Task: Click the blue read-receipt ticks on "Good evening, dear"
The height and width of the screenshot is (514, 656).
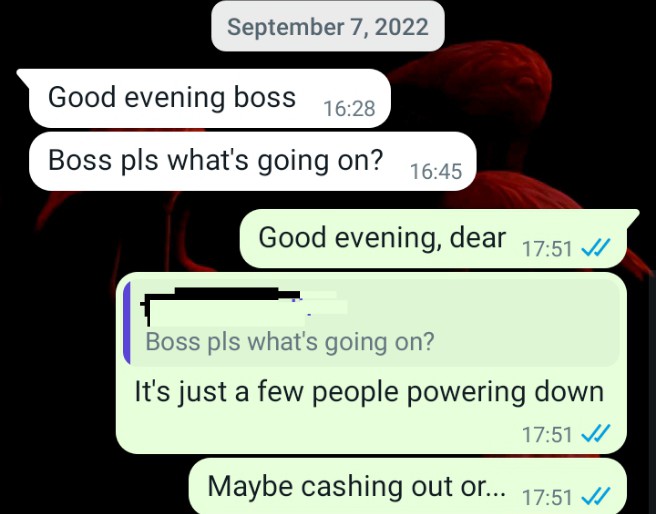Action: (x=596, y=248)
